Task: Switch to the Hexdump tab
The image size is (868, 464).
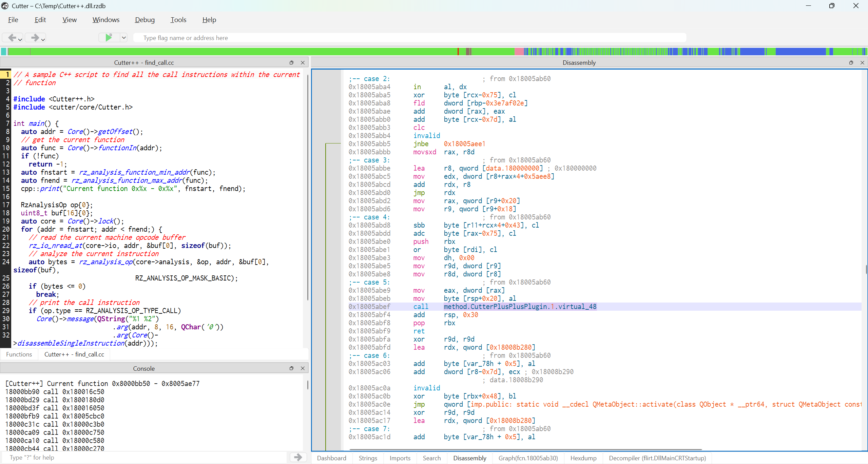Action: (583, 458)
